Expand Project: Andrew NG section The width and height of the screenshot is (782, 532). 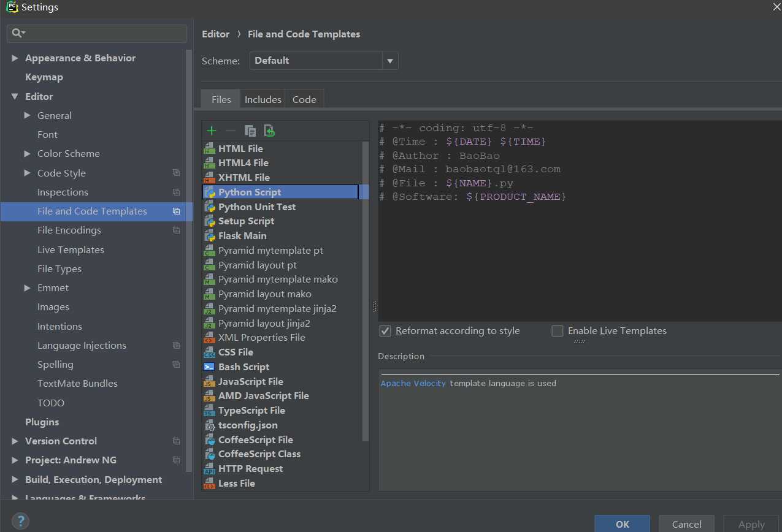[15, 460]
